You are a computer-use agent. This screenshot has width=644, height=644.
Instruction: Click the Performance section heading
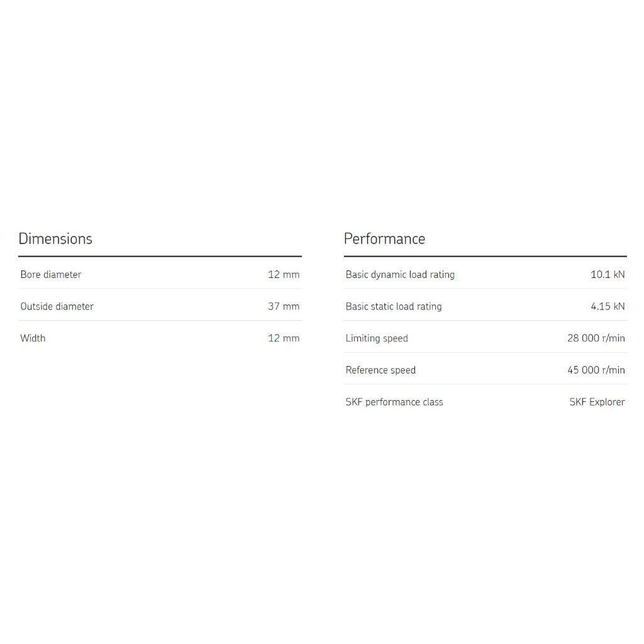384,239
